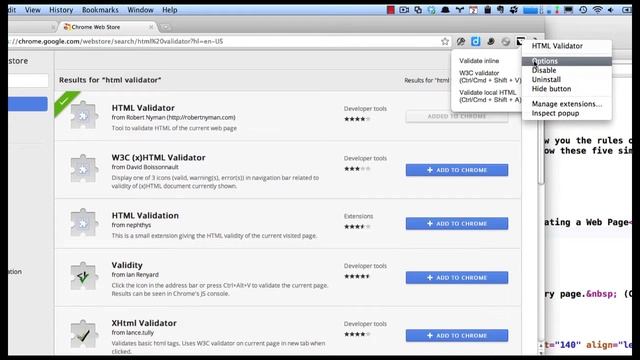The width and height of the screenshot is (640, 360).
Task: Click the blue selected sidebar category
Action: coord(28,104)
